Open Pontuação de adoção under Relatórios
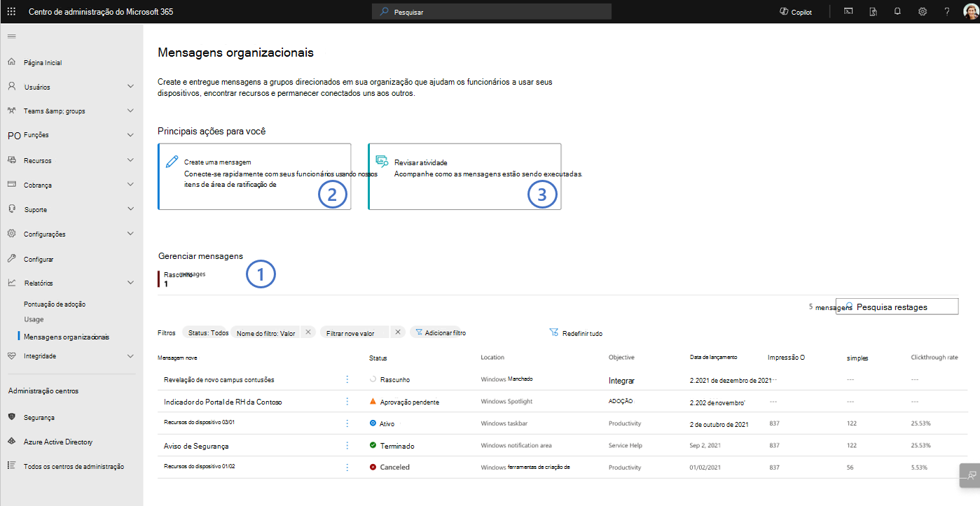Viewport: 980px width, 506px height. click(55, 304)
